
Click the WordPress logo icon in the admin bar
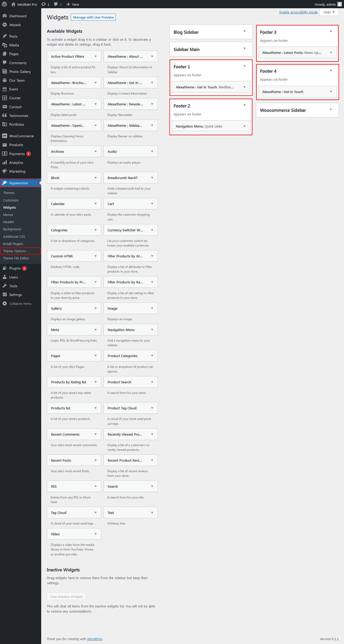point(4,4)
